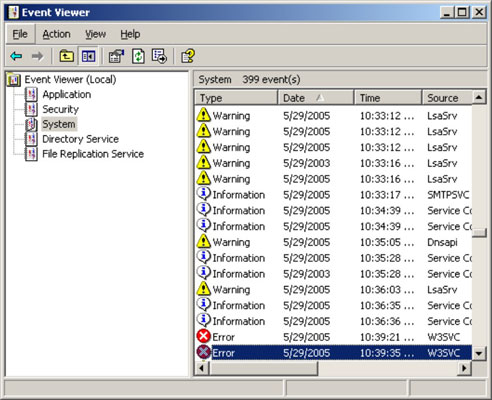Select Event Viewer (Local) root node

point(70,80)
